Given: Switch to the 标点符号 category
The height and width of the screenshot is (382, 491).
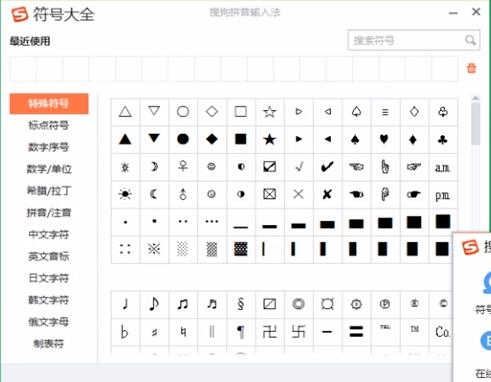Looking at the screenshot, I should (49, 125).
